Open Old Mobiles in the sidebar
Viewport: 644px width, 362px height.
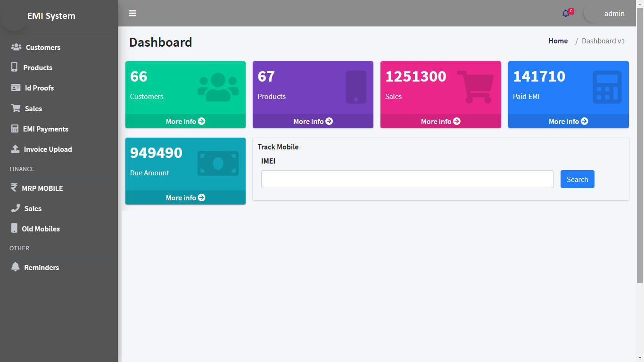41,229
